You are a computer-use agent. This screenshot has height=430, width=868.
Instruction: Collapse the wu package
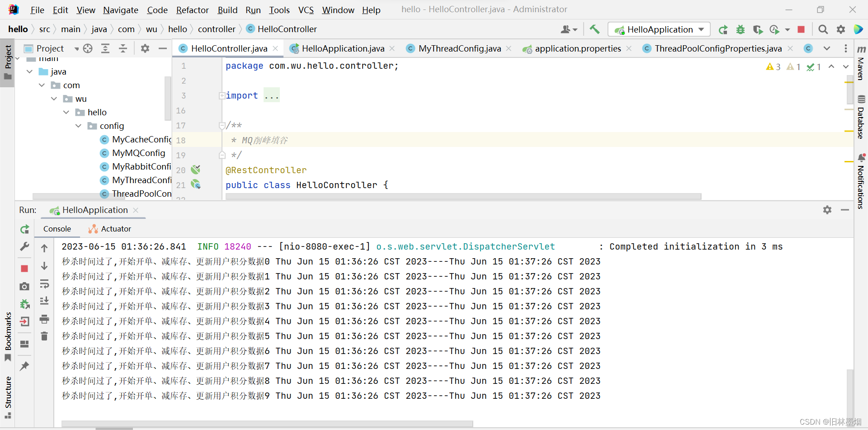[54, 99]
